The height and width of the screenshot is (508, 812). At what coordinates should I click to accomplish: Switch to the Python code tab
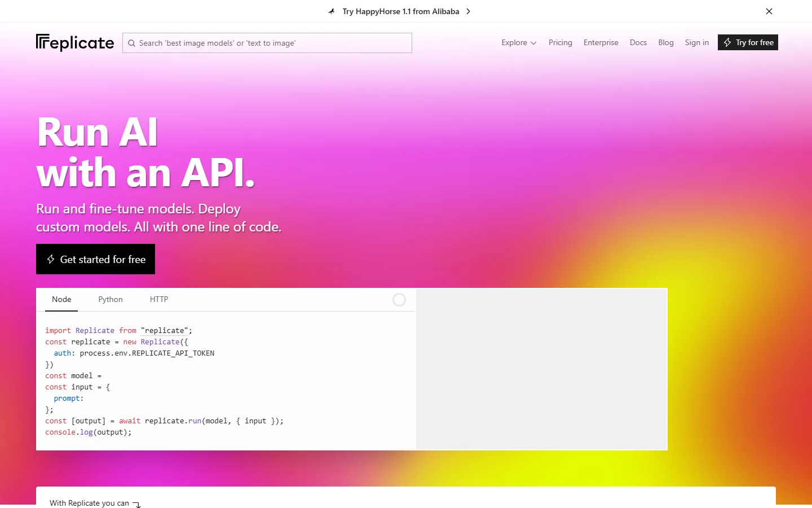(111, 300)
